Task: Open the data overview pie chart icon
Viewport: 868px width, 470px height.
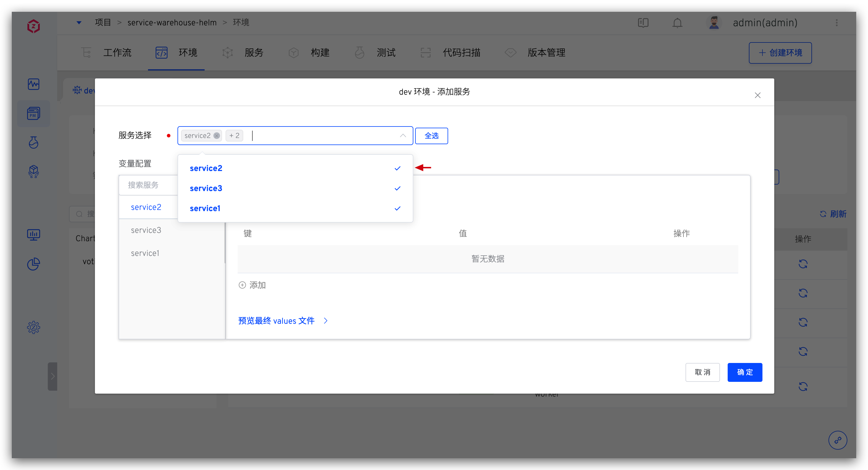Action: click(33, 264)
